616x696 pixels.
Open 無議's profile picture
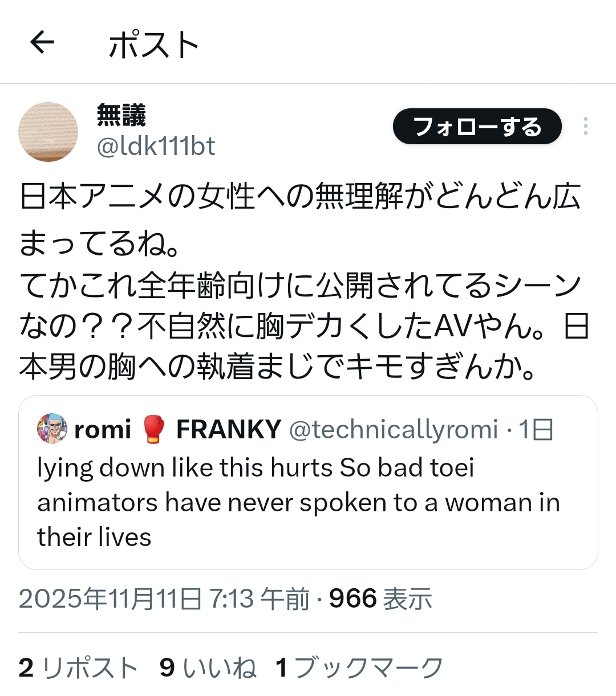coord(48,132)
